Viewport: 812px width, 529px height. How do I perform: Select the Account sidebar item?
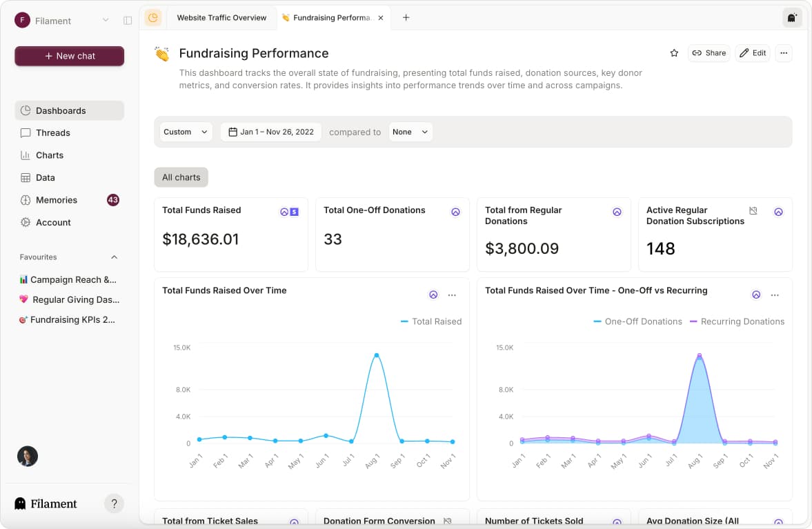(52, 222)
